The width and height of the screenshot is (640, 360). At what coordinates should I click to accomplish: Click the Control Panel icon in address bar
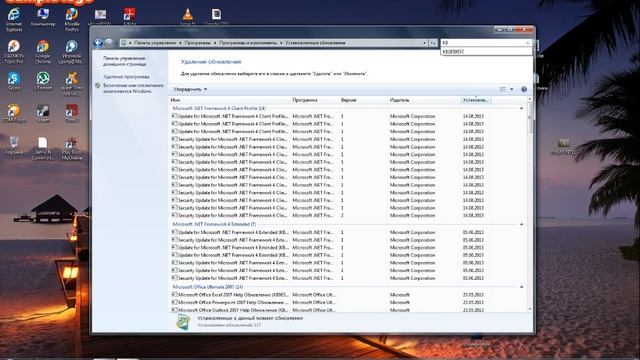(x=124, y=43)
